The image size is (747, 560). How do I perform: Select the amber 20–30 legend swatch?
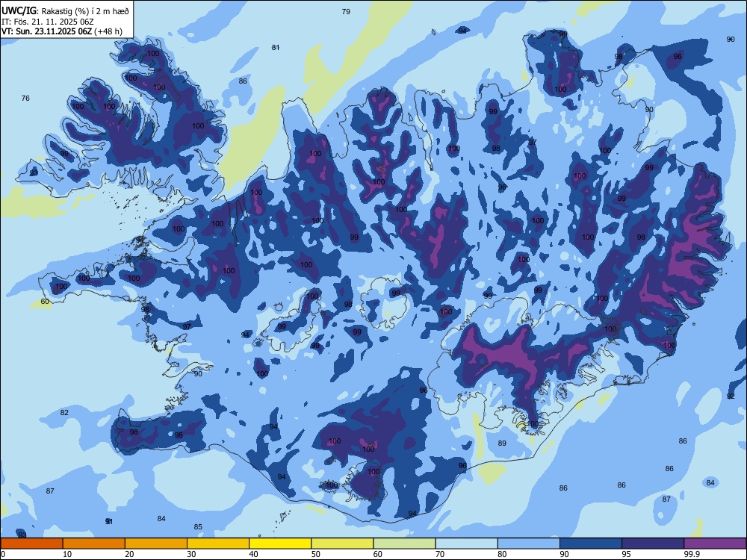(156, 544)
